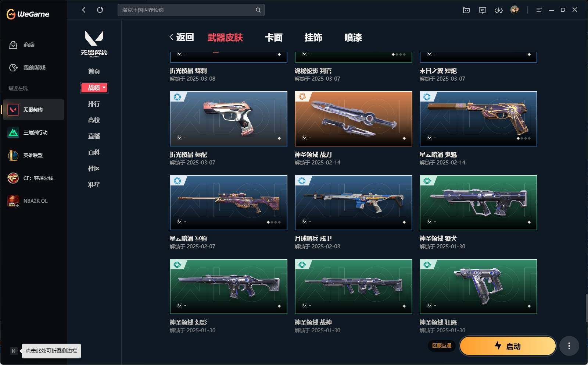Go back with the top arrow icon
The width and height of the screenshot is (588, 365).
coord(84,10)
